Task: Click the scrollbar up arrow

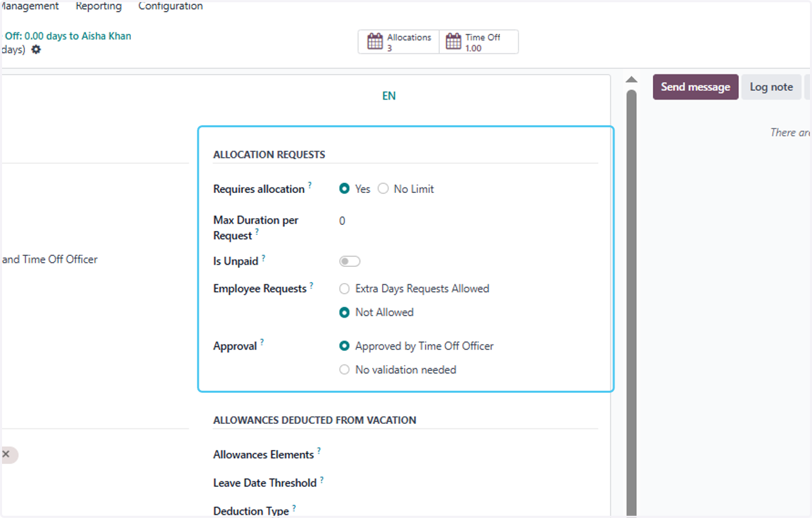Action: pos(631,80)
